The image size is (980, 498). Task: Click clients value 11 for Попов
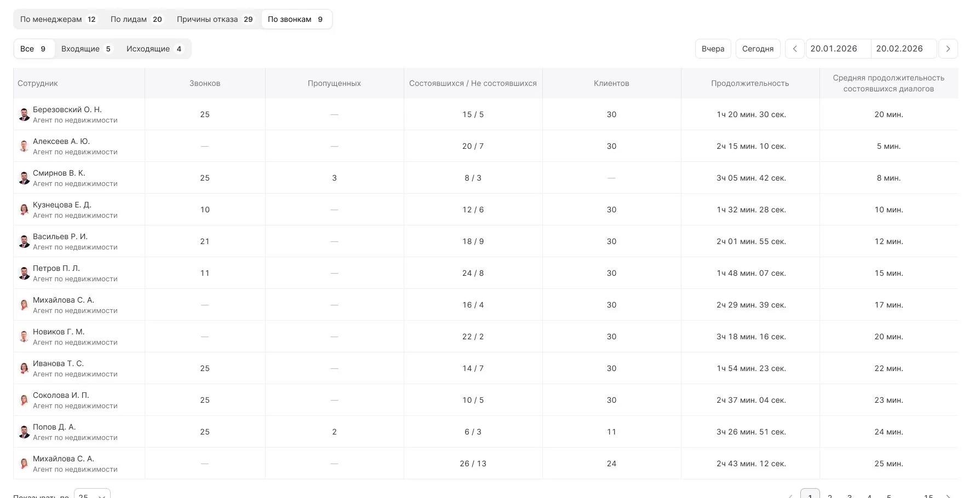point(611,432)
